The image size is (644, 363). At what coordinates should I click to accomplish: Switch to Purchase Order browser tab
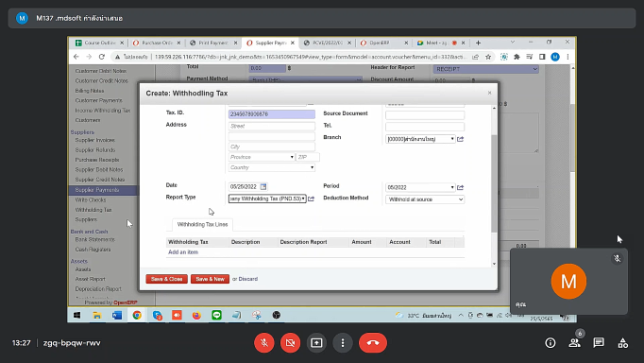[156, 43]
